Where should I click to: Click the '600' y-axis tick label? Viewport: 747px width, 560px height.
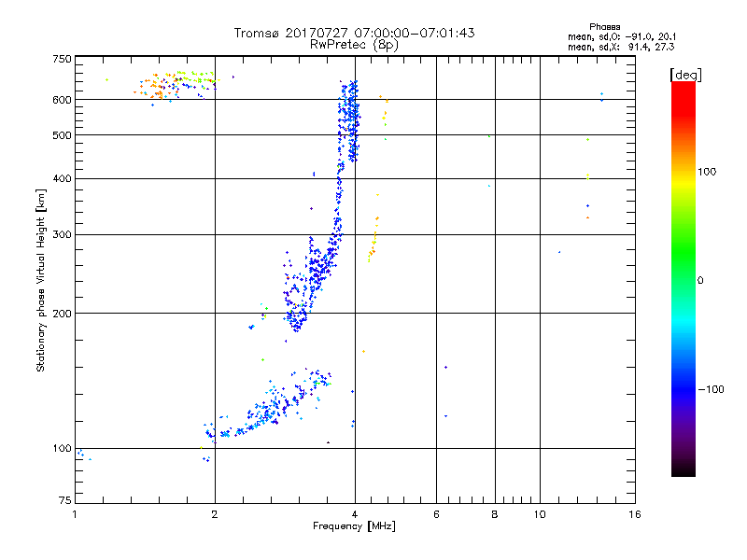pos(62,100)
